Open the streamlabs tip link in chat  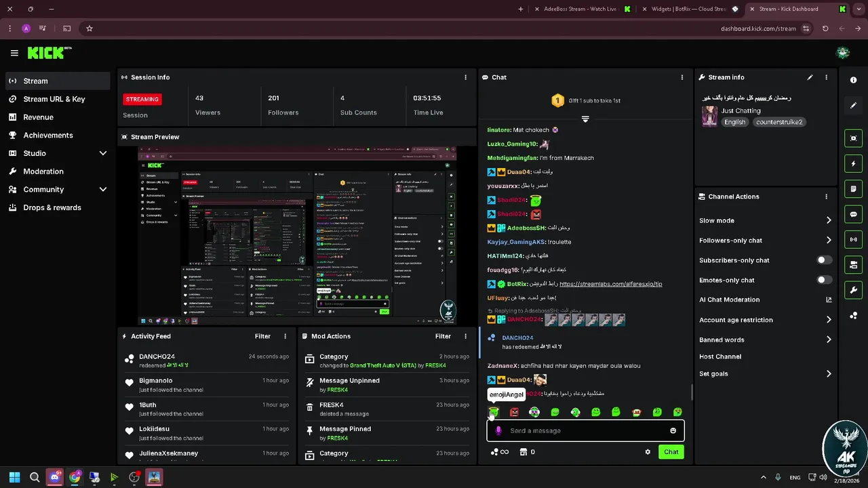click(610, 284)
